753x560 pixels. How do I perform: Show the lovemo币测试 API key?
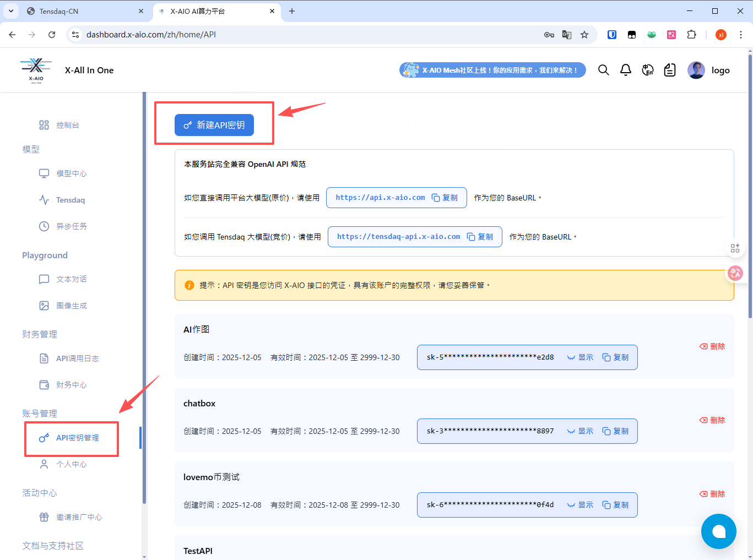(580, 505)
